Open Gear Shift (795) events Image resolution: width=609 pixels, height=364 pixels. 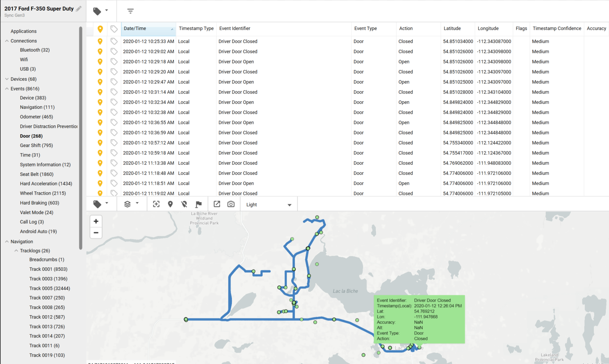[36, 145]
